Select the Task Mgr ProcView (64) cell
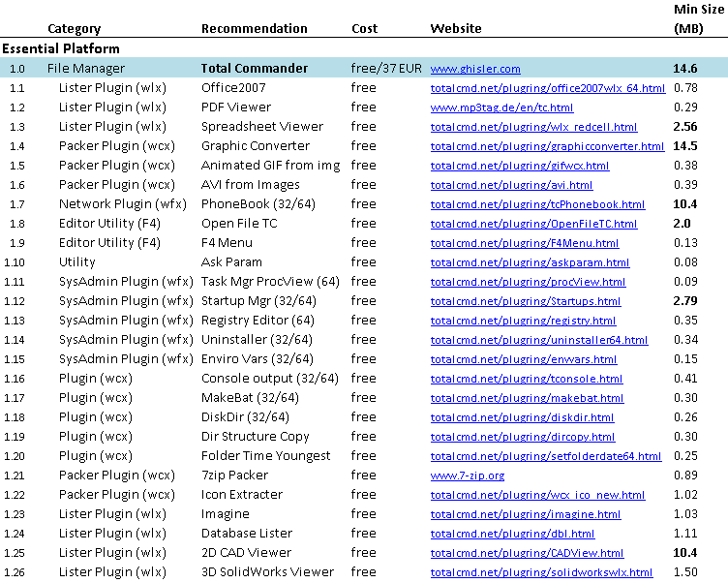Screen dimensions: 728x583 click(270, 282)
